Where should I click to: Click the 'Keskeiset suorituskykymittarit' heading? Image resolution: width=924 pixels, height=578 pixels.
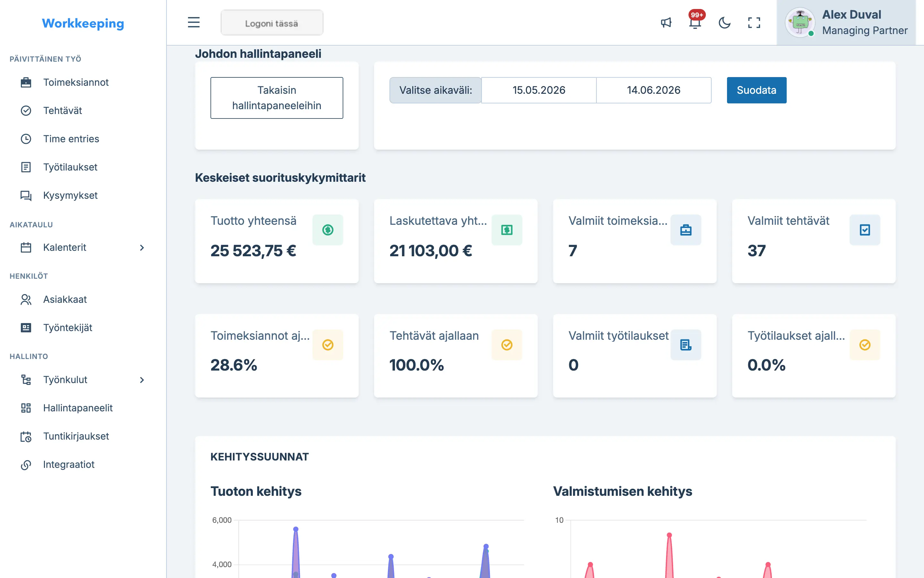(280, 178)
